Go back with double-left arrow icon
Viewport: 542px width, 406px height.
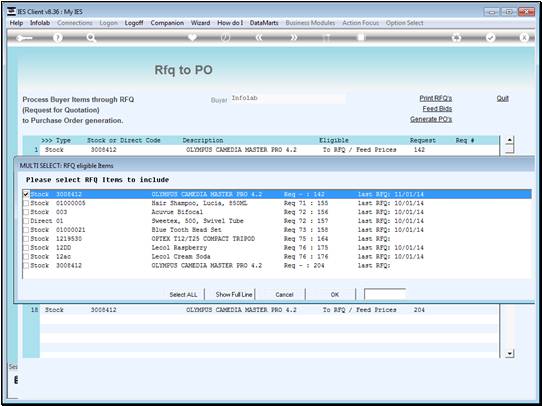[x=259, y=38]
